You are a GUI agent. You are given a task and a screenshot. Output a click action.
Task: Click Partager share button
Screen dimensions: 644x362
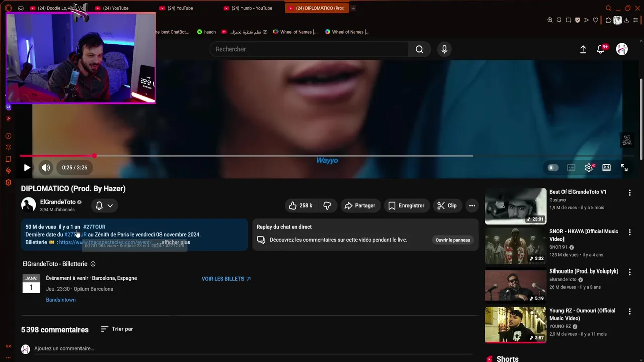point(360,206)
